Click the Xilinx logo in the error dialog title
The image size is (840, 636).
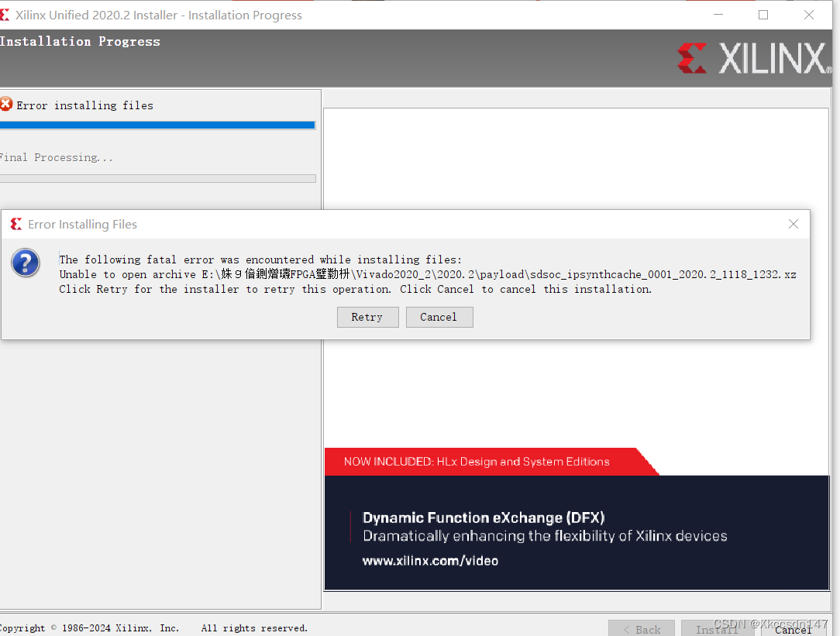(x=16, y=224)
